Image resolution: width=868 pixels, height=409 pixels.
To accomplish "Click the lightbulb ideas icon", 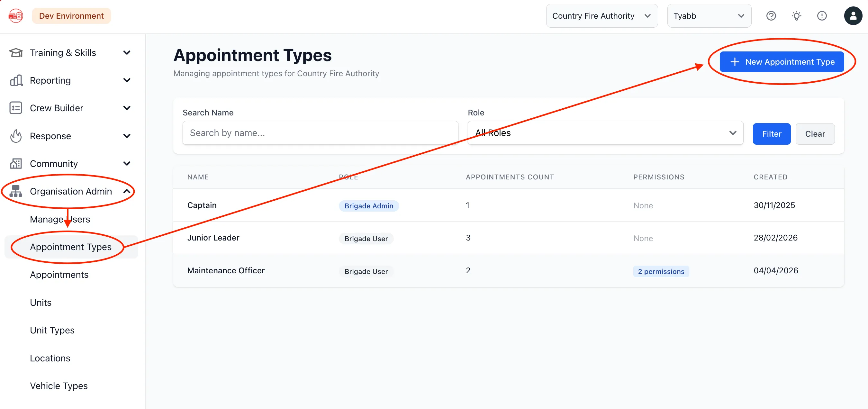I will 797,16.
